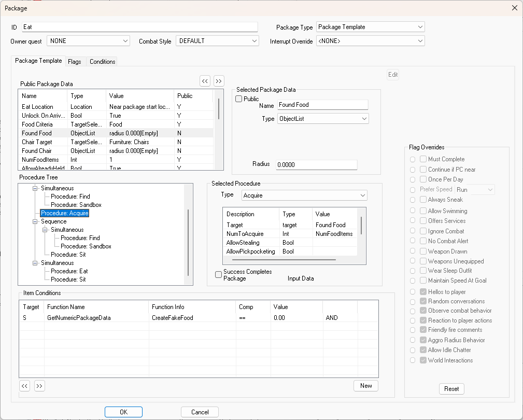Click the OK button
The width and height of the screenshot is (523, 420).
(123, 412)
